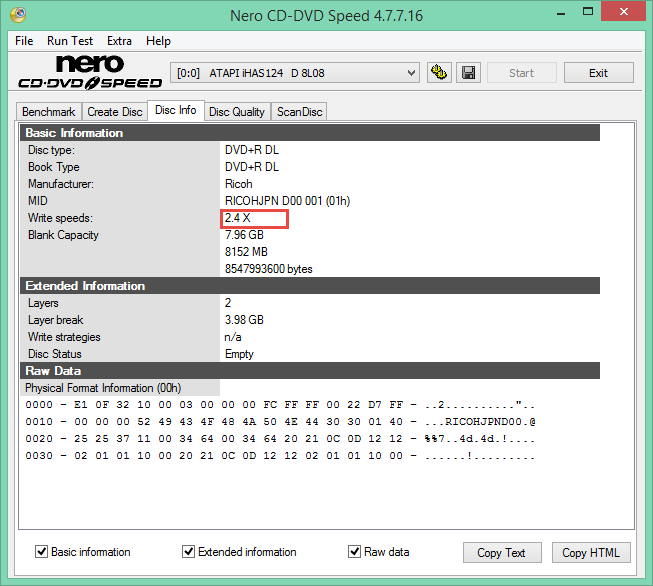Click the Nero CD-DVD Speed logo
Screen dimensions: 653x586
click(90, 72)
